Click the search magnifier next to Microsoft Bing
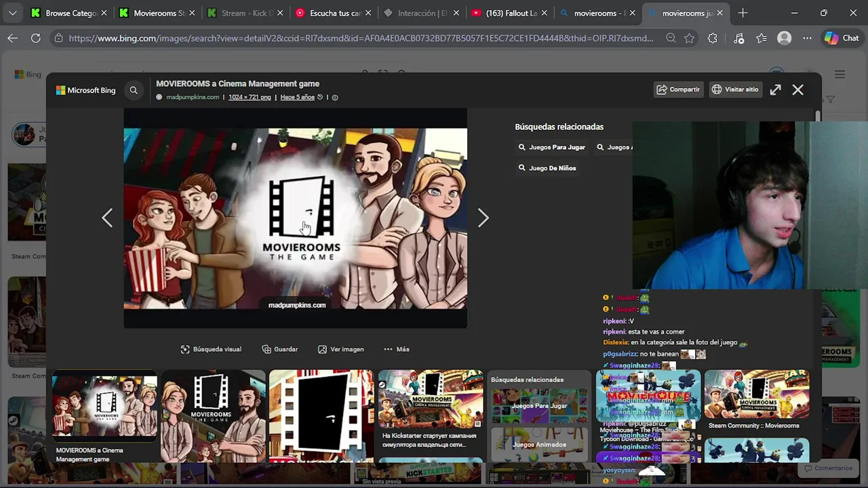The image size is (868, 488). point(134,90)
